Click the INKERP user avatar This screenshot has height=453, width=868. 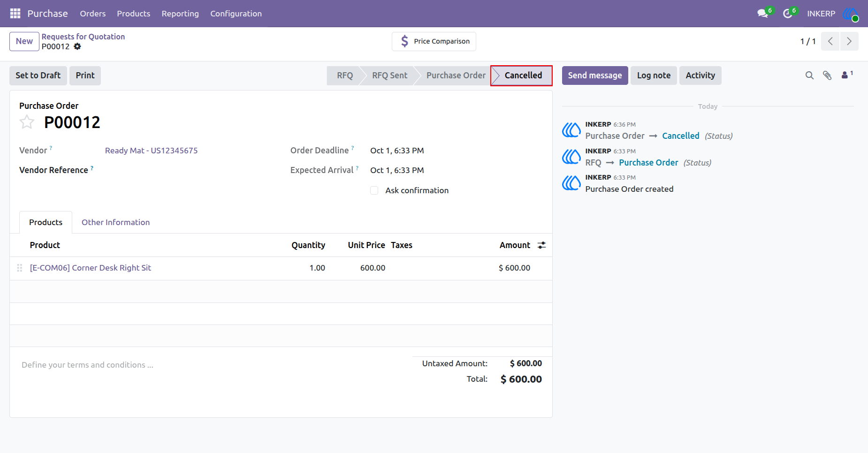[x=850, y=14]
